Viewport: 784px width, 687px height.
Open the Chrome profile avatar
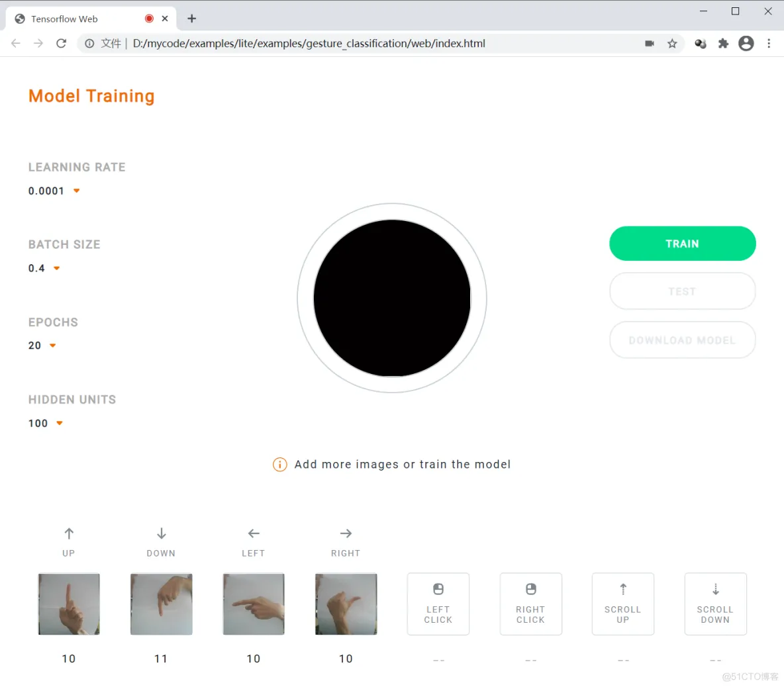pyautogui.click(x=746, y=44)
